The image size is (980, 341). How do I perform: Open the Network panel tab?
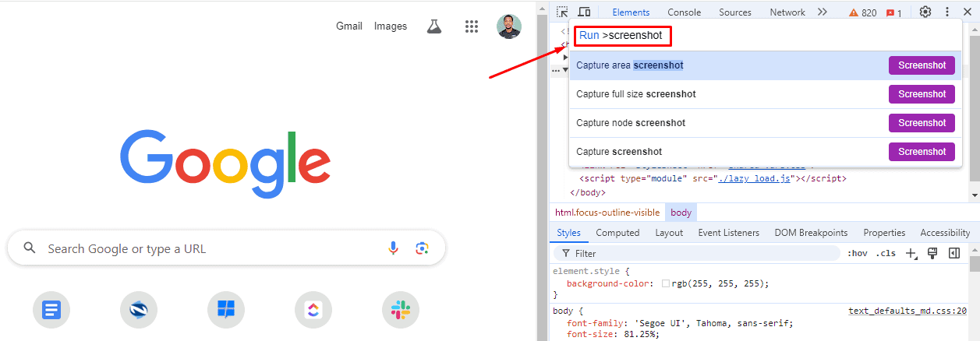787,12
